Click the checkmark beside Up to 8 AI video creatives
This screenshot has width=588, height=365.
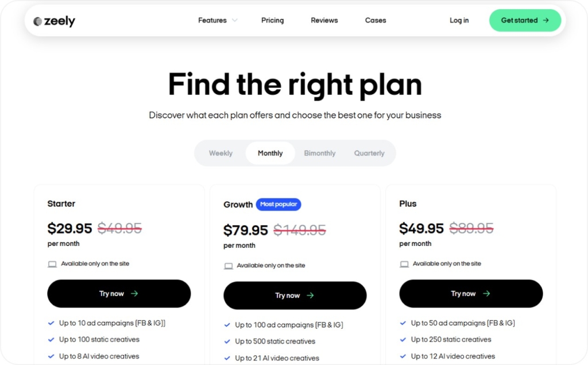pyautogui.click(x=51, y=356)
